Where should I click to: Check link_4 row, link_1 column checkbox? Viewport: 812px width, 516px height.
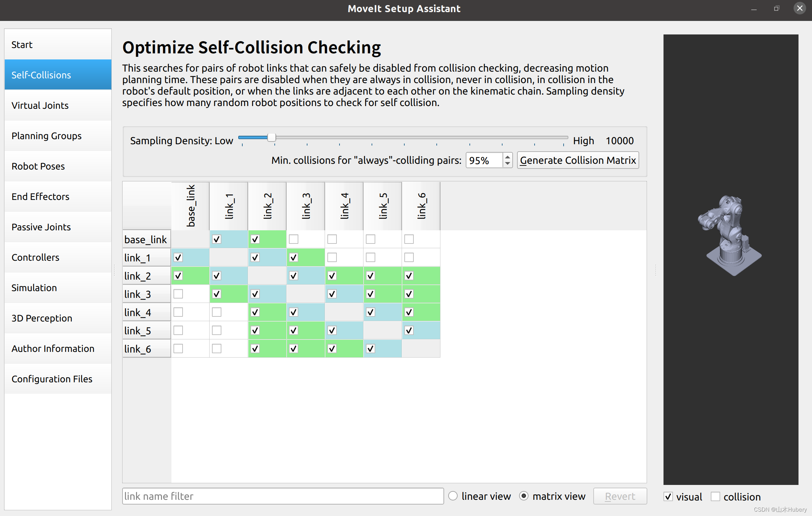[217, 312]
